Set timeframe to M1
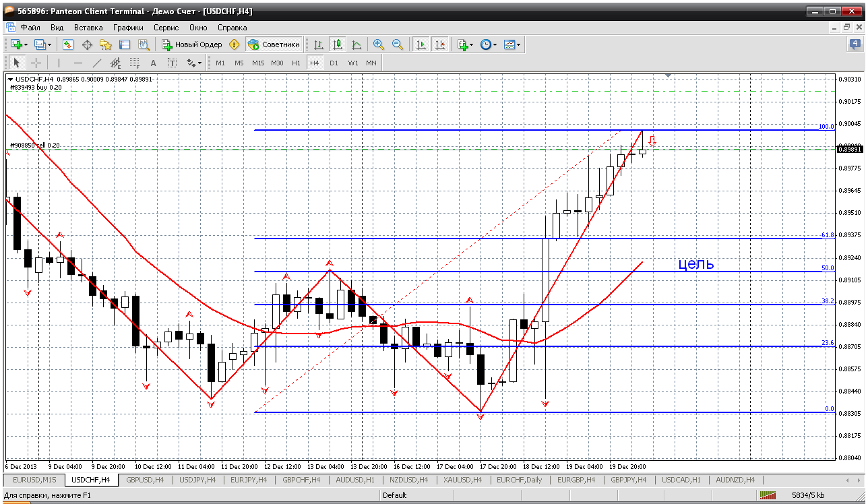868x504 pixels. tap(220, 63)
